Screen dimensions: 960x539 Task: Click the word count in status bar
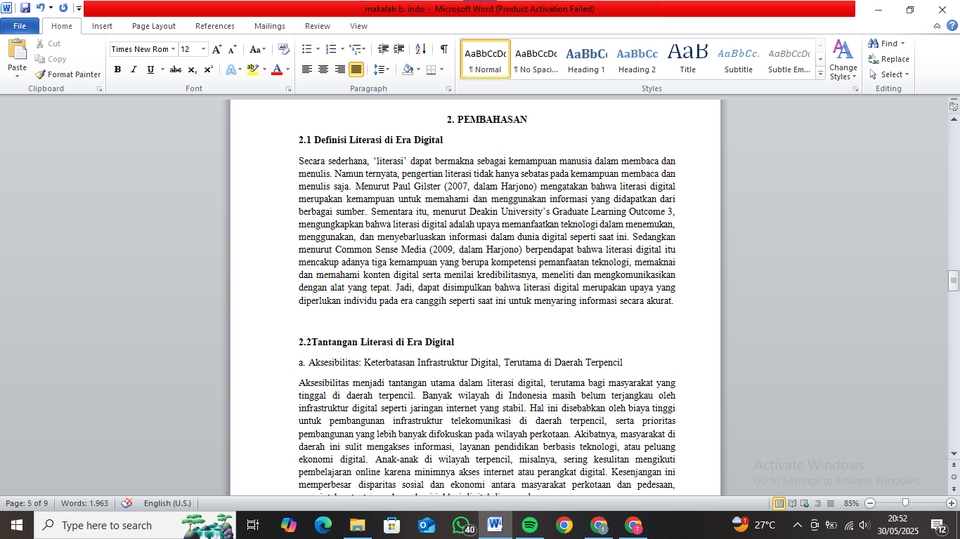coord(84,503)
